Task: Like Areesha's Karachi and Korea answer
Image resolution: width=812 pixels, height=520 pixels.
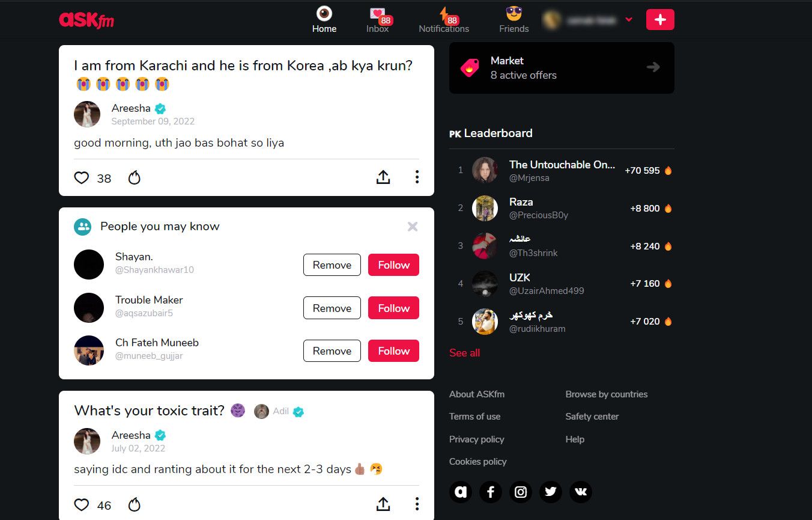Action: point(82,178)
